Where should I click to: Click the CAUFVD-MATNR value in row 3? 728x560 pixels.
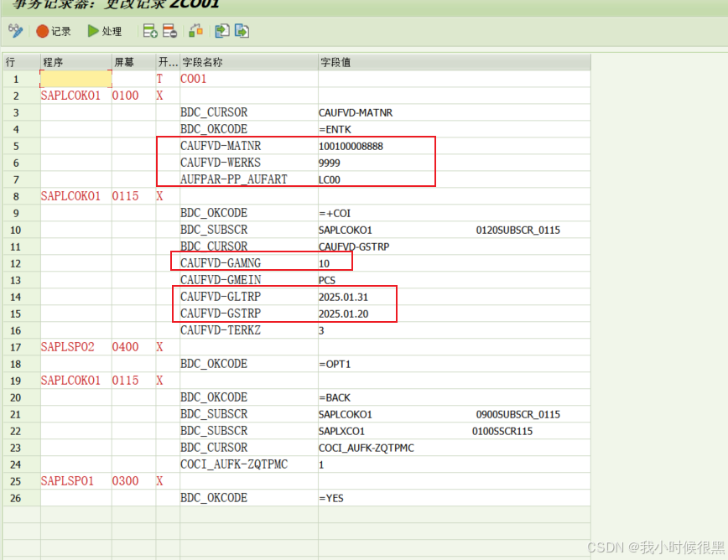355,112
